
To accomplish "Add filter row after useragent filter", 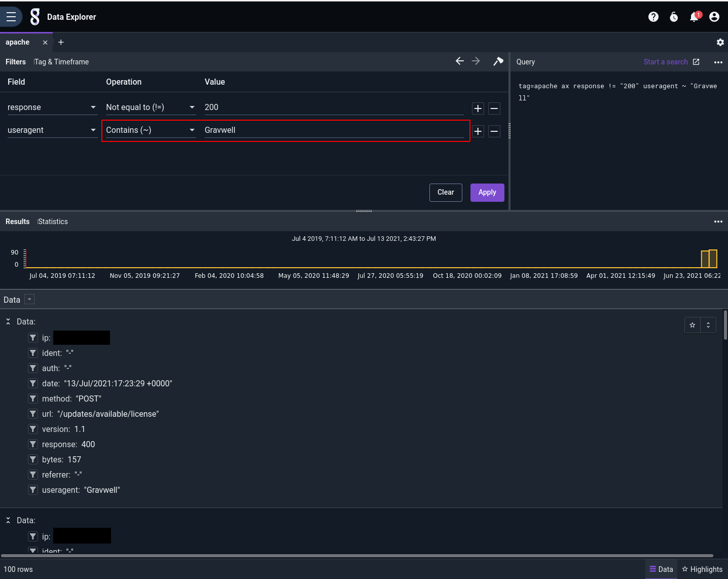I will [478, 131].
